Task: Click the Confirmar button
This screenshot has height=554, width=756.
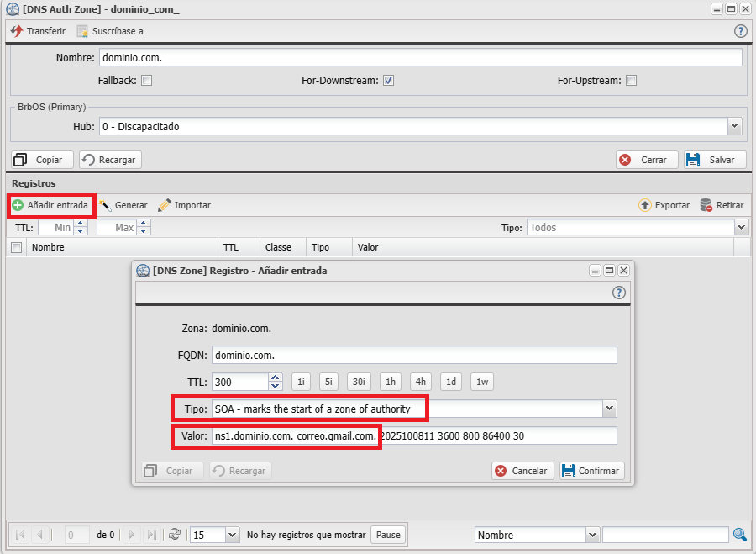Action: pos(591,471)
